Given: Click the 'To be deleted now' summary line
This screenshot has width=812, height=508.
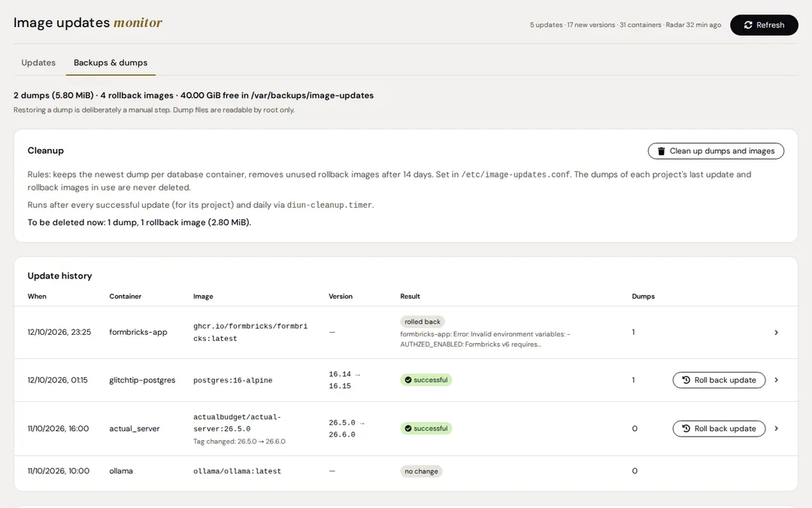Looking at the screenshot, I should point(139,222).
